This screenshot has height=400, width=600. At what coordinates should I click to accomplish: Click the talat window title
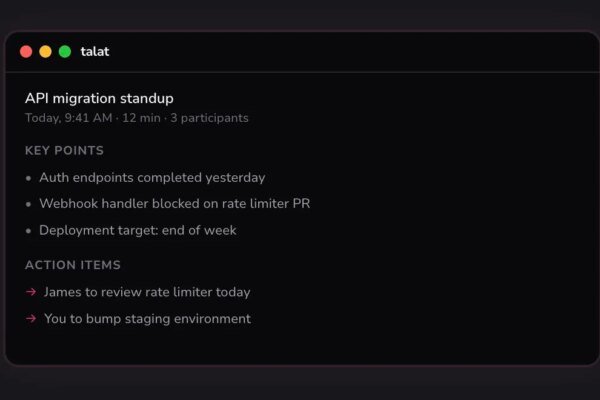95,52
